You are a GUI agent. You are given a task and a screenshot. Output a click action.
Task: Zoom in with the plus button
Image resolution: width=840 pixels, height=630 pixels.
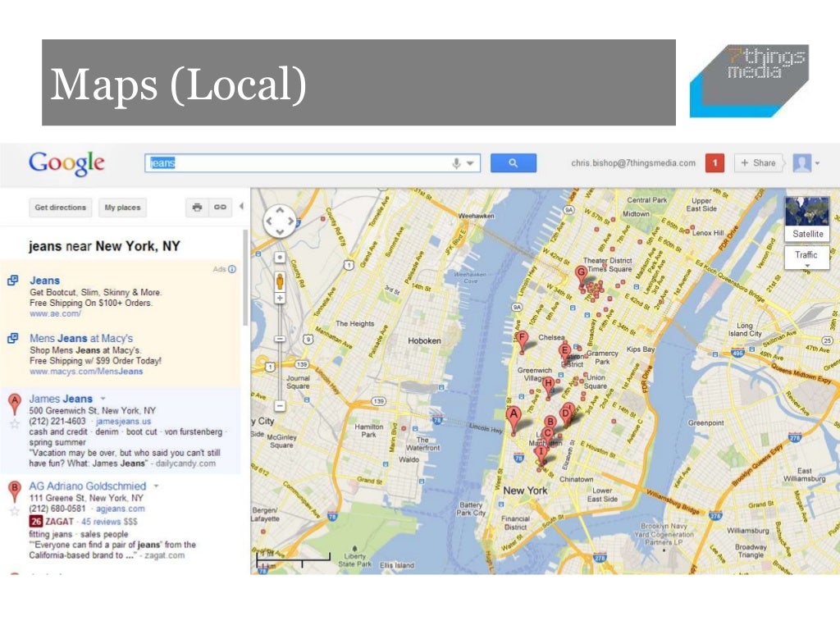[280, 298]
